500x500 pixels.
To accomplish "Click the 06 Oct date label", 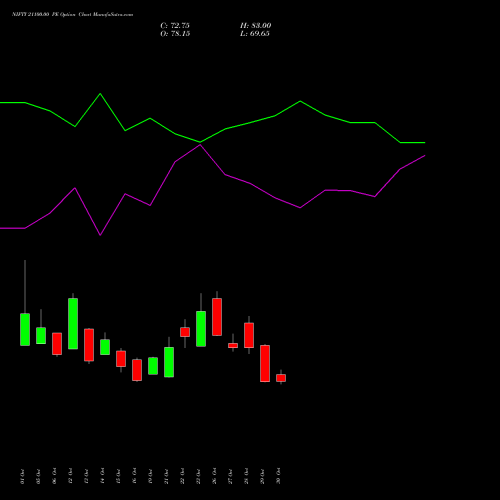I will point(54,476).
